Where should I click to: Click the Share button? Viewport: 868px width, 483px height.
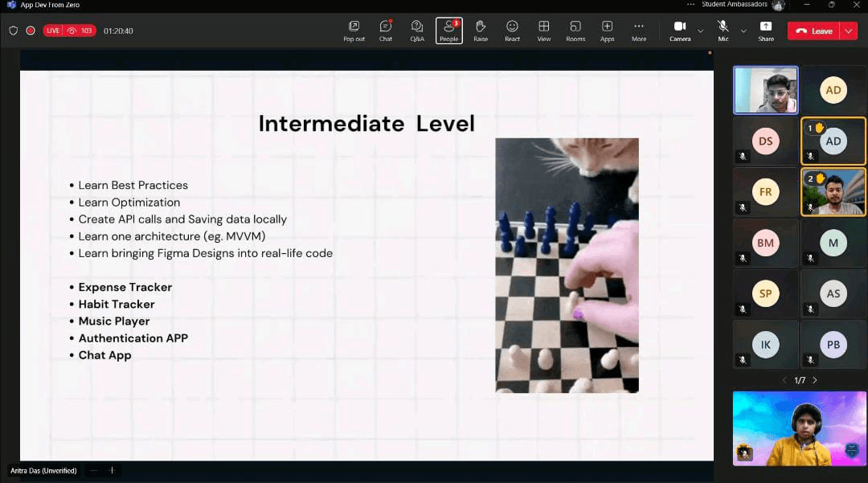766,30
